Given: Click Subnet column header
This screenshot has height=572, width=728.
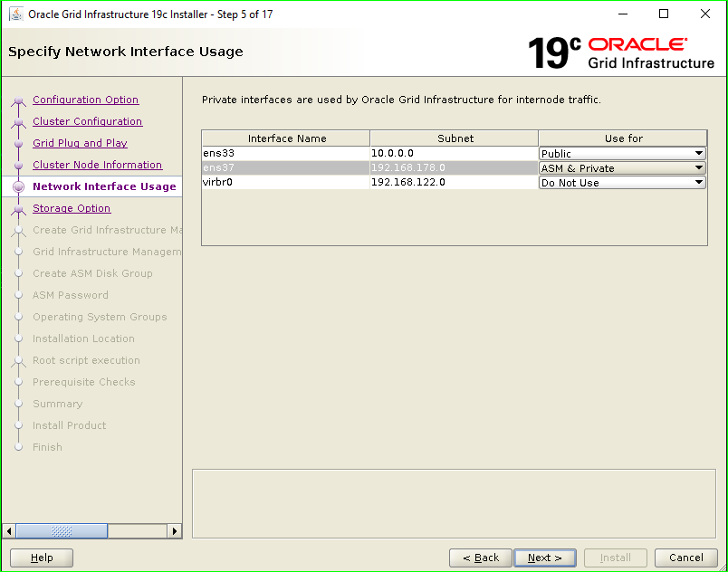Looking at the screenshot, I should click(455, 138).
